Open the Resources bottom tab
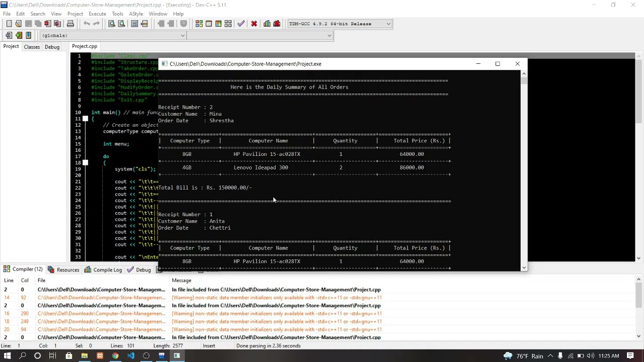This screenshot has height=362, width=644. pos(63,270)
